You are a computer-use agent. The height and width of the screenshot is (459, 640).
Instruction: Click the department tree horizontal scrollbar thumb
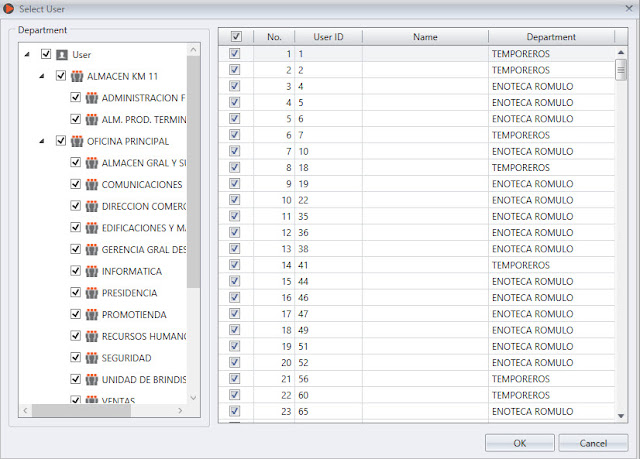[x=81, y=410]
